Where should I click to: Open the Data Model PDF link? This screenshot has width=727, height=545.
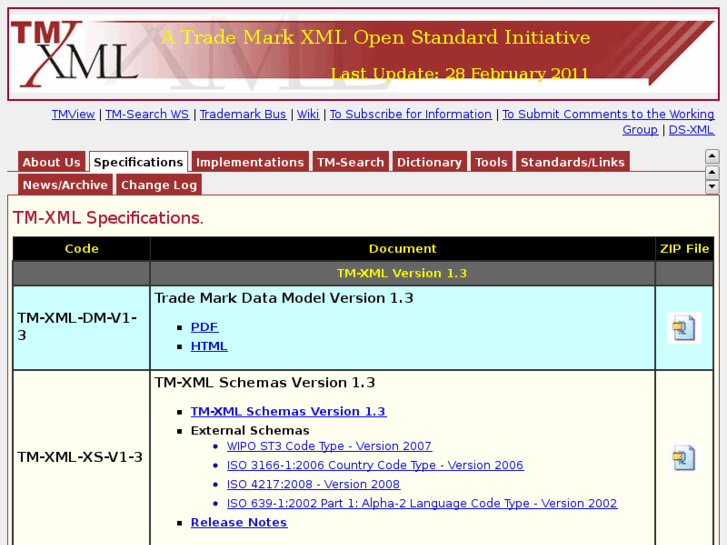(x=204, y=327)
